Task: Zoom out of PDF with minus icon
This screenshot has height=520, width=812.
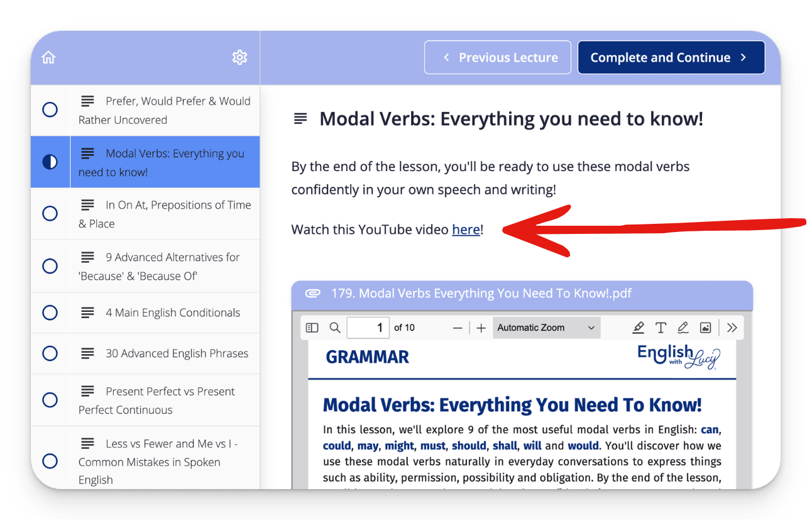Action: point(458,328)
